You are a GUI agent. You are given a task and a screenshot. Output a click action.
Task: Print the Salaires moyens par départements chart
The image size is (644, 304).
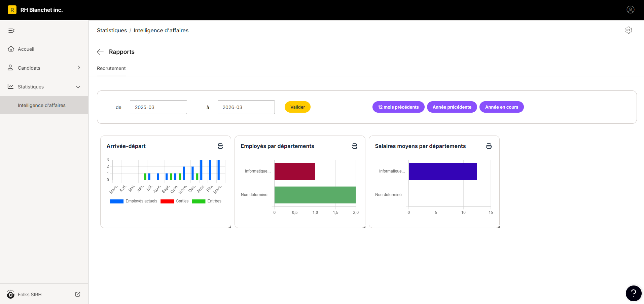coord(489,146)
